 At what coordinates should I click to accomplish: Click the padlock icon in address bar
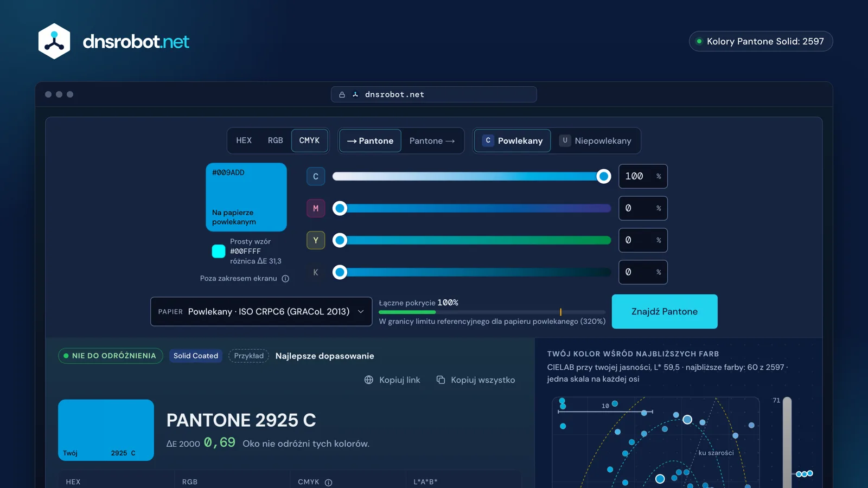click(x=342, y=94)
